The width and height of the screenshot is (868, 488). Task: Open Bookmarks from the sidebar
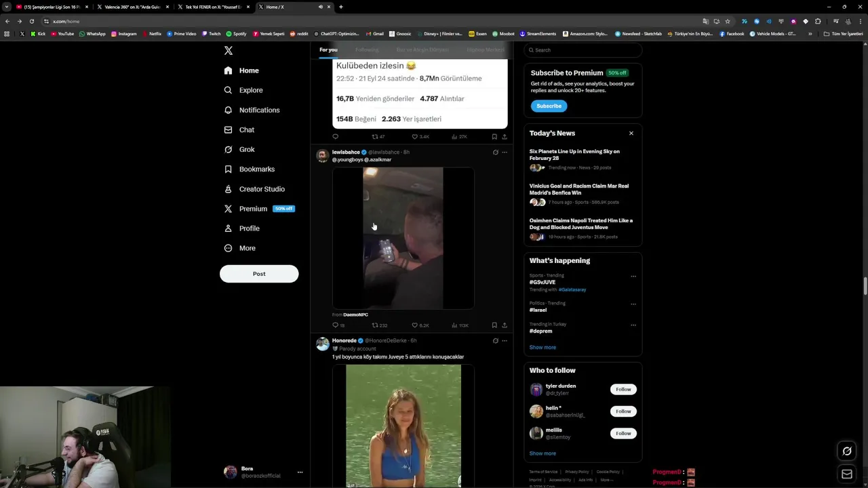[249, 169]
